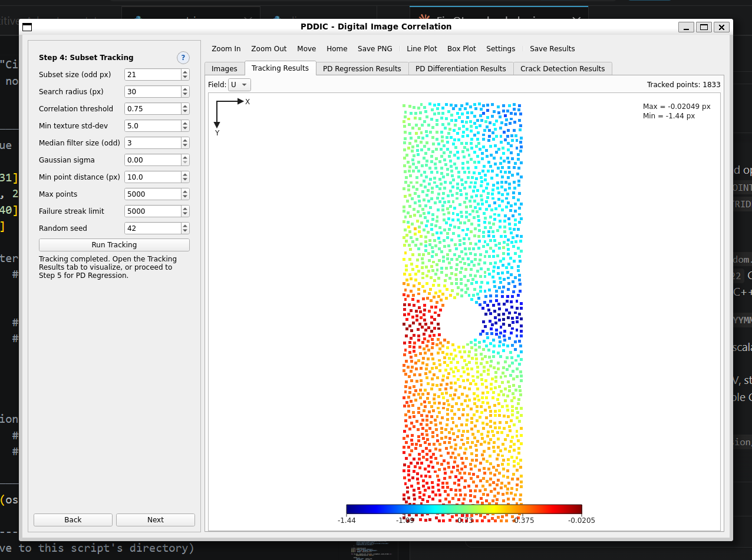
Task: Click Save PNG on the toolbar
Action: pos(375,49)
